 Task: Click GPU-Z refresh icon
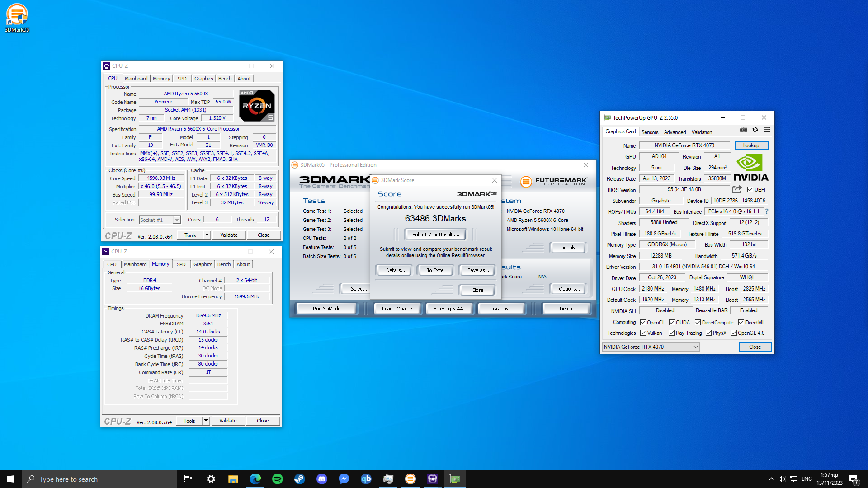[x=755, y=130]
